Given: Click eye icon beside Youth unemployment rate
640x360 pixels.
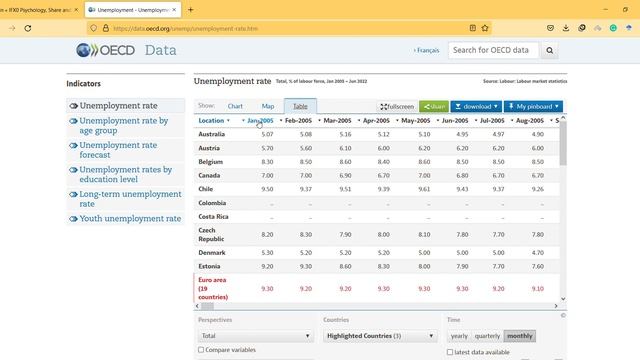Looking at the screenshot, I should click(x=73, y=219).
